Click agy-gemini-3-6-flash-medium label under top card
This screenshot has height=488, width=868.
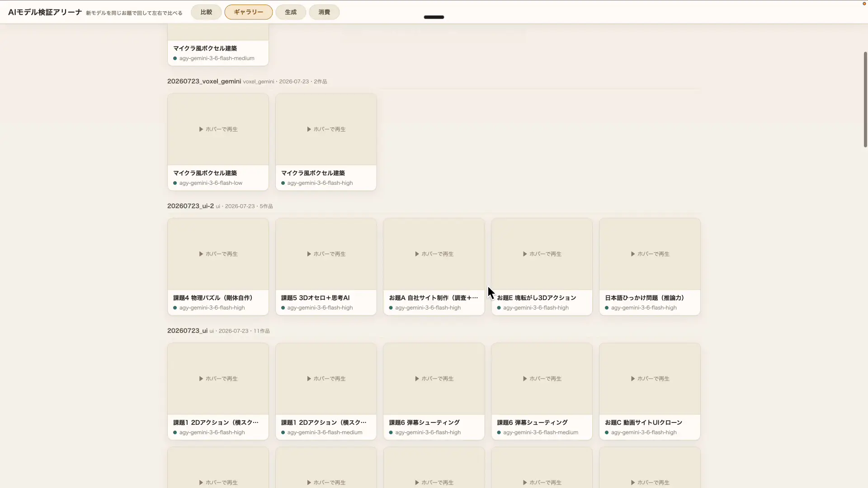[x=217, y=58]
